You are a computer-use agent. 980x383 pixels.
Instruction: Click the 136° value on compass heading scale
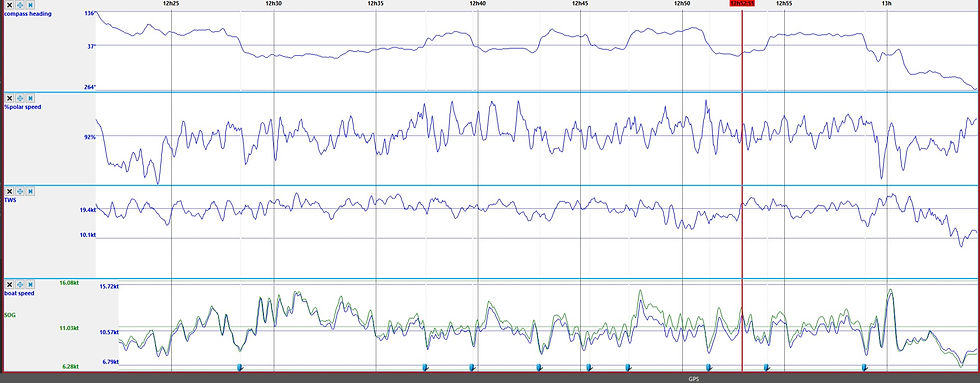(x=89, y=13)
